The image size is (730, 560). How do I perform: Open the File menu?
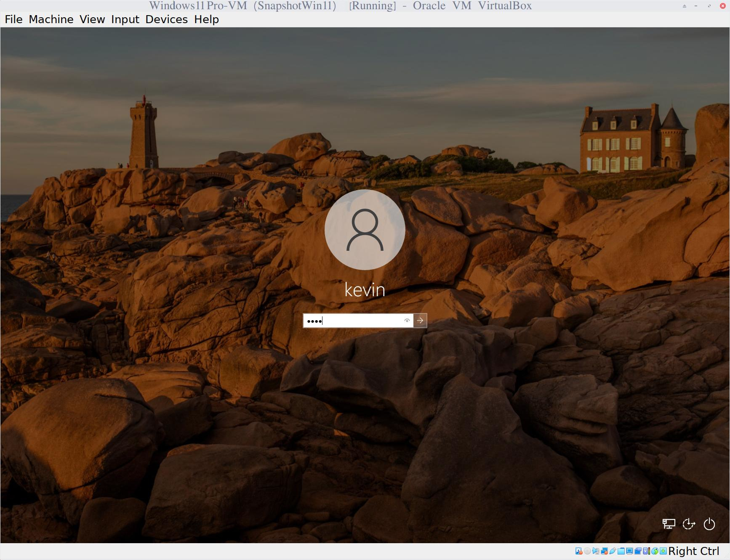click(13, 19)
